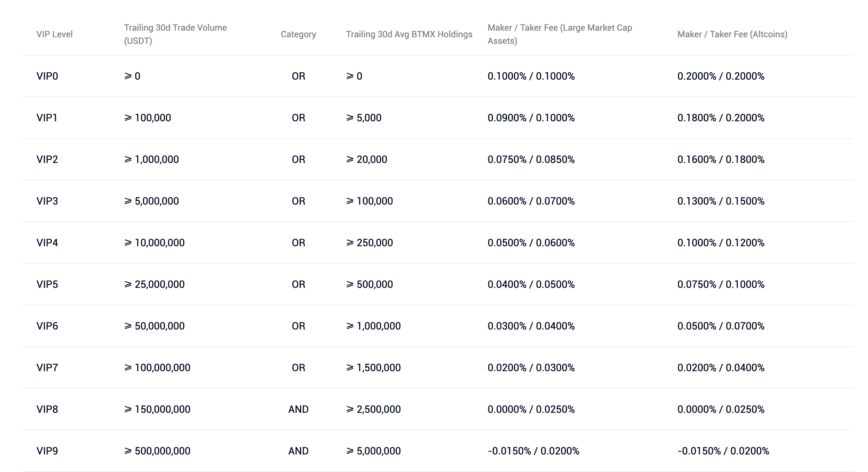Click the VIP4 BTMX holdings ≥ 250,000 cell
The height and width of the screenshot is (472, 868).
[x=369, y=243]
